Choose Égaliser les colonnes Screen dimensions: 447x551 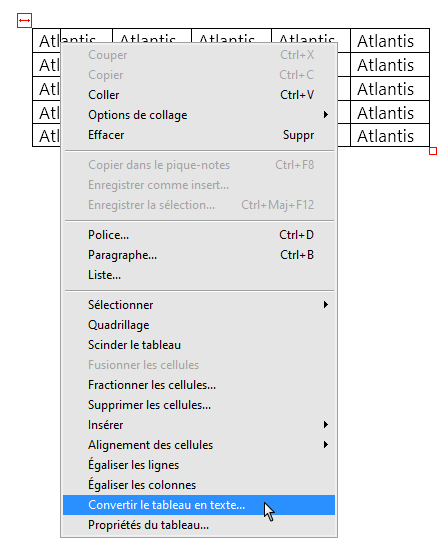tap(199, 485)
